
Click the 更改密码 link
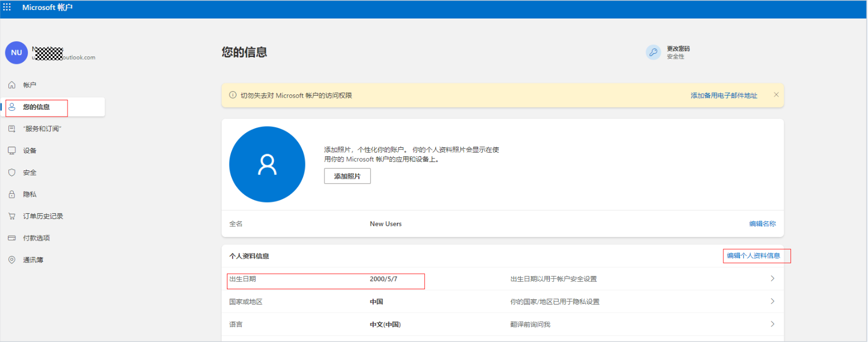(678, 49)
